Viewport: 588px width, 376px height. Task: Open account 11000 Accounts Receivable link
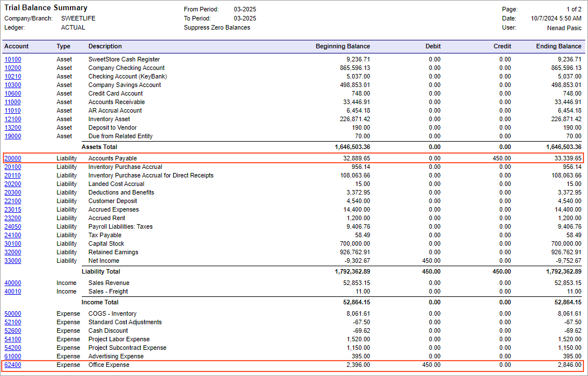pos(12,102)
